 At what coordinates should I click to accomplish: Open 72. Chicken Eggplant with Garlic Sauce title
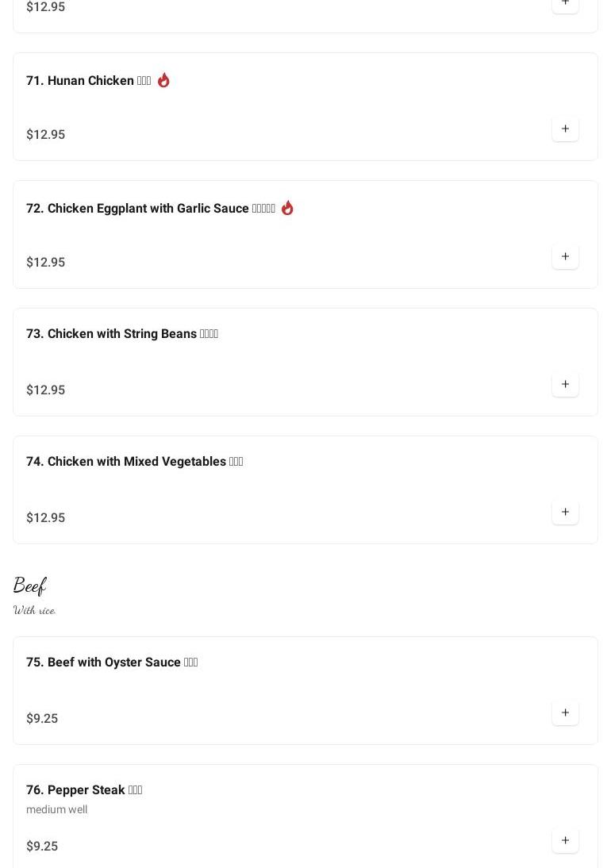point(150,209)
